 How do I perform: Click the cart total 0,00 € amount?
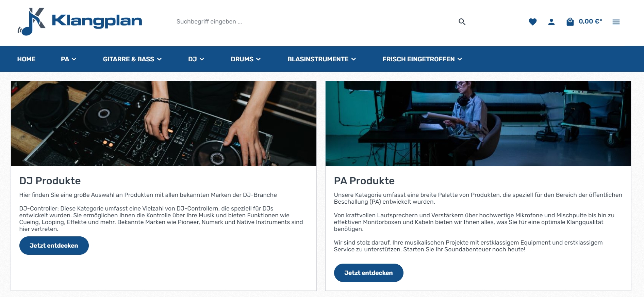point(591,21)
